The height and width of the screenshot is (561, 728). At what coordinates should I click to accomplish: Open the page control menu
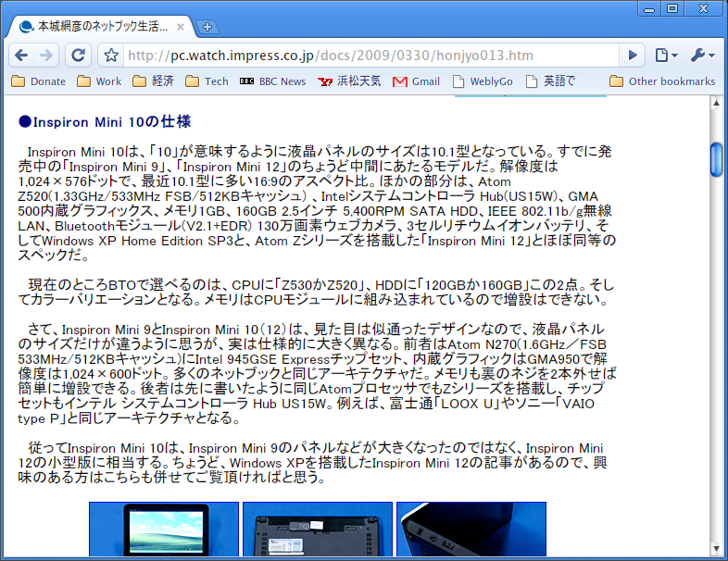pyautogui.click(x=666, y=56)
